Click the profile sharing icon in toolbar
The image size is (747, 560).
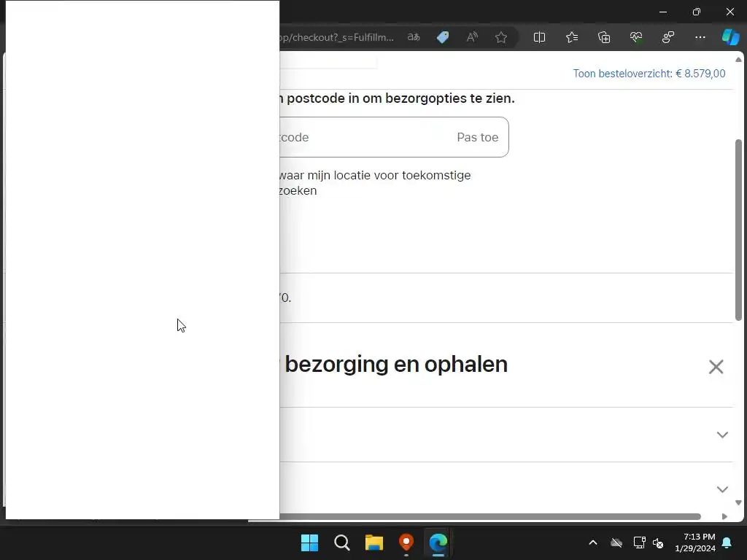click(668, 37)
